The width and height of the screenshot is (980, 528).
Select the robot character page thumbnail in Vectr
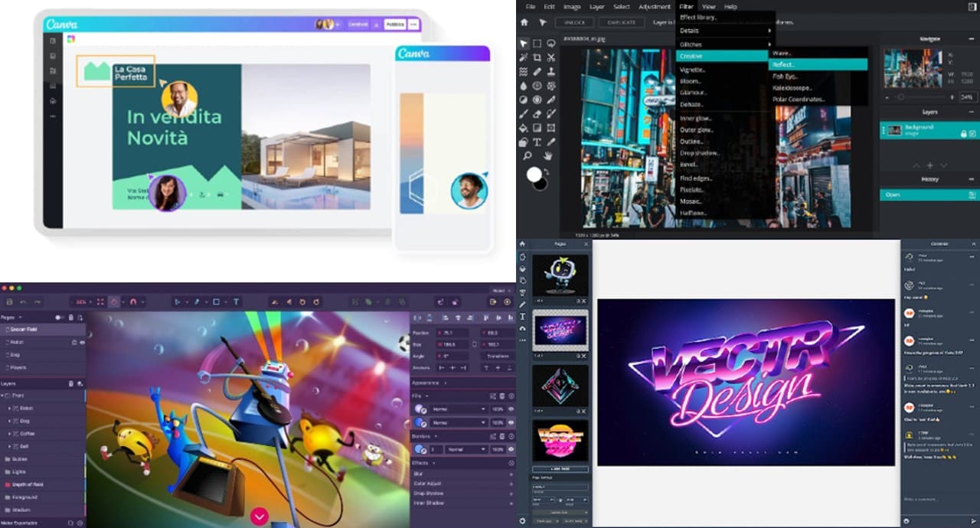(560, 277)
